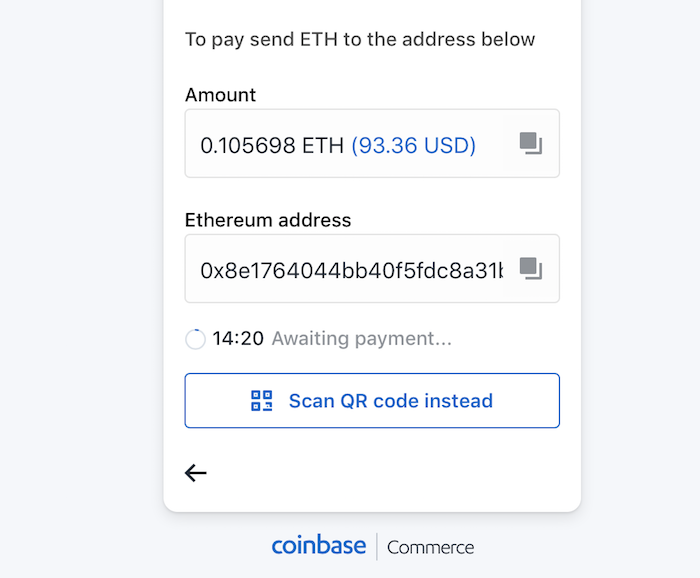
Task: Select the 0.105698 ETH amount text
Action: pos(272,146)
